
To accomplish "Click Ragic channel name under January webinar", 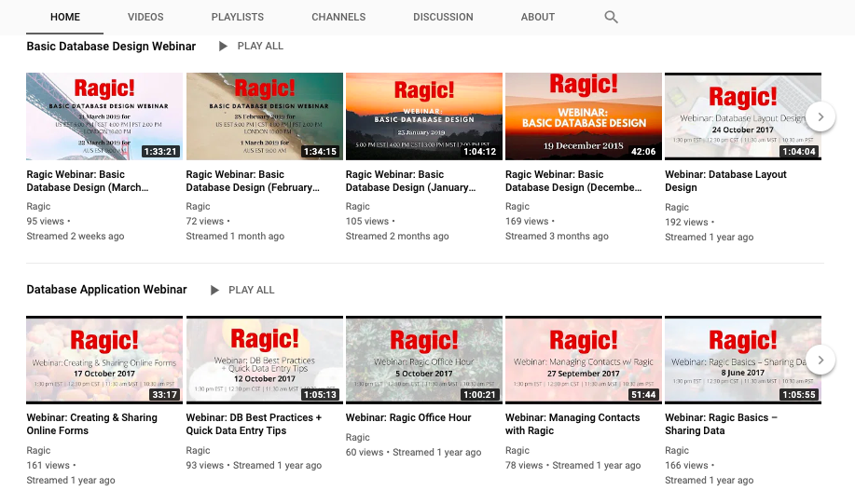I will (x=358, y=207).
